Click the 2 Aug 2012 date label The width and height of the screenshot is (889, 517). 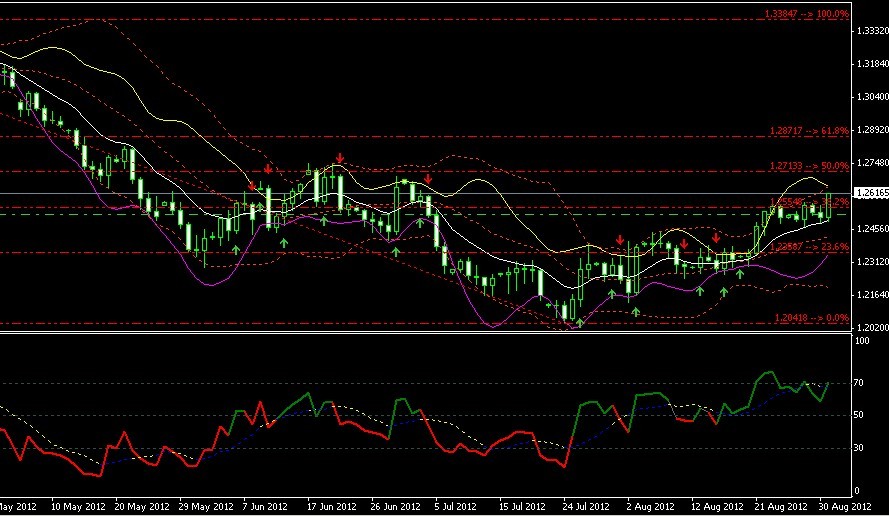(x=650, y=507)
